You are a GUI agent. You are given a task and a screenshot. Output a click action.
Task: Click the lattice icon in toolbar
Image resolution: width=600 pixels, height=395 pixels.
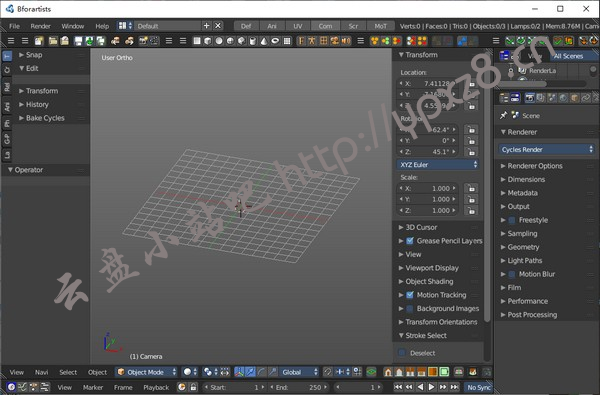point(323,41)
